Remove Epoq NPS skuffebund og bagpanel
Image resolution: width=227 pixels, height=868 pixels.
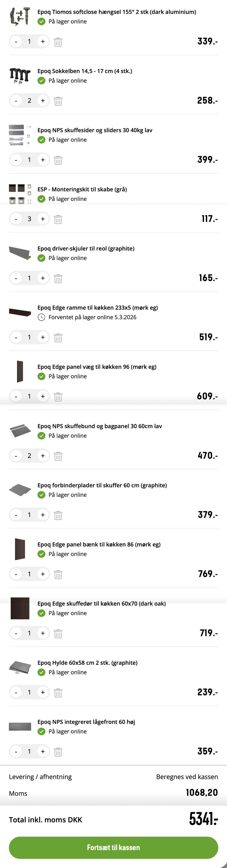(58, 456)
